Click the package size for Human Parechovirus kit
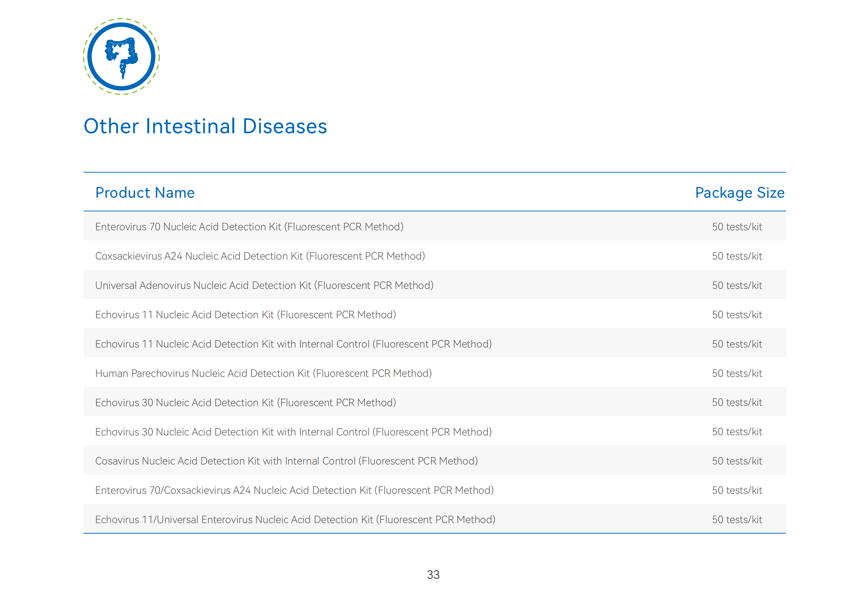 point(737,373)
